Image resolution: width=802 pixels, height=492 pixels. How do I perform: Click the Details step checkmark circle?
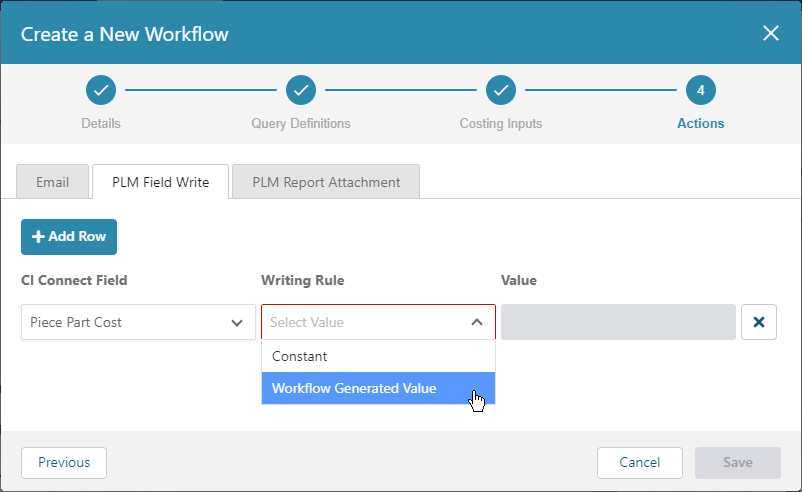101,90
